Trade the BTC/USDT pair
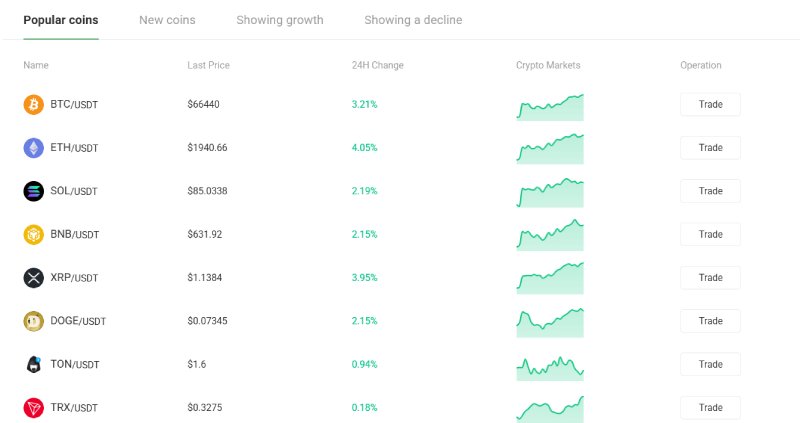The height and width of the screenshot is (423, 800). [710, 104]
